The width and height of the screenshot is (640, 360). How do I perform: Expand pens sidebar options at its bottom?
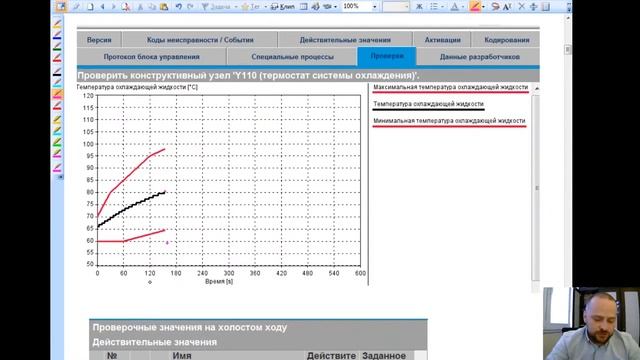coord(60,177)
